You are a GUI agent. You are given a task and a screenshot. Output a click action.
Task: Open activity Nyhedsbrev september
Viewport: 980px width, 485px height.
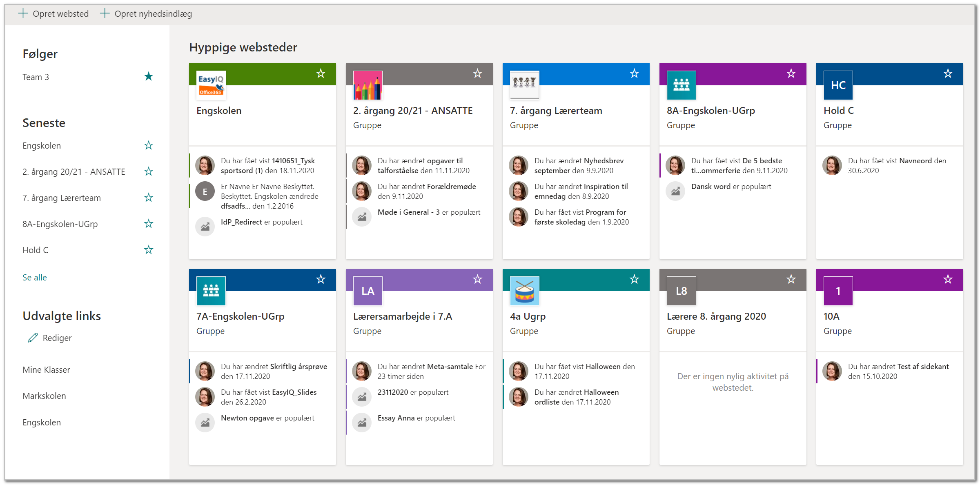(x=579, y=166)
